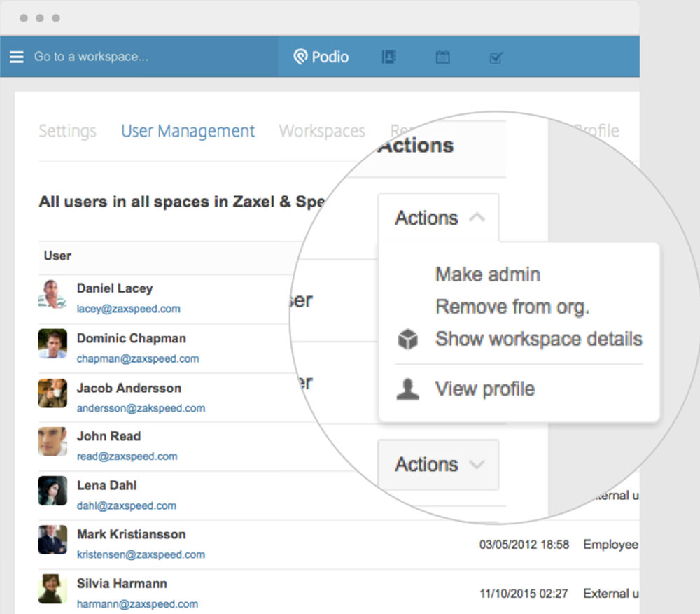This screenshot has width=700, height=614.
Task: Click Dominic Chapman's avatar
Action: 52,344
